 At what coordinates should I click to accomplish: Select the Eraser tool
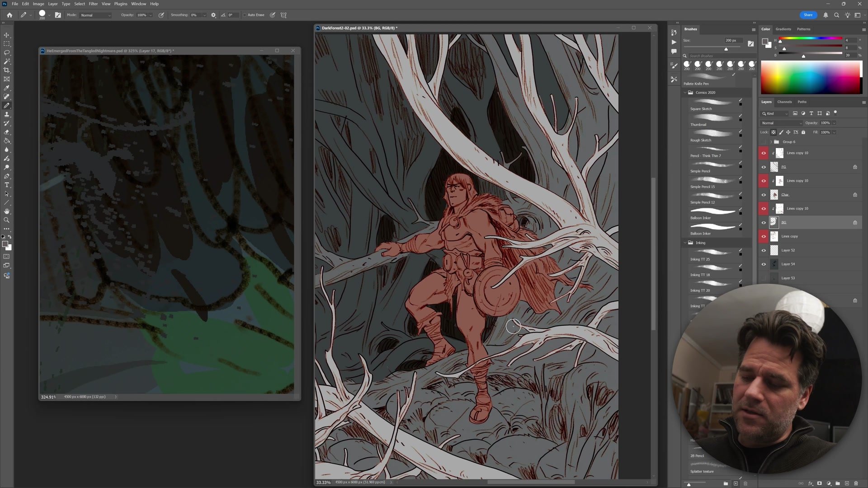[6, 132]
